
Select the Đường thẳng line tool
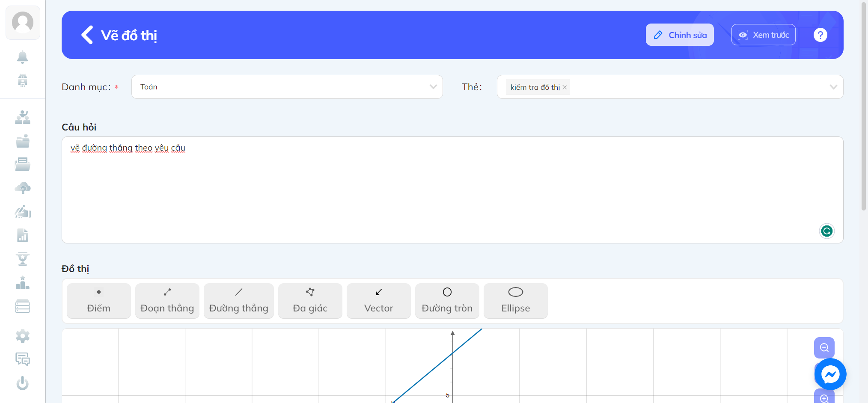(239, 301)
